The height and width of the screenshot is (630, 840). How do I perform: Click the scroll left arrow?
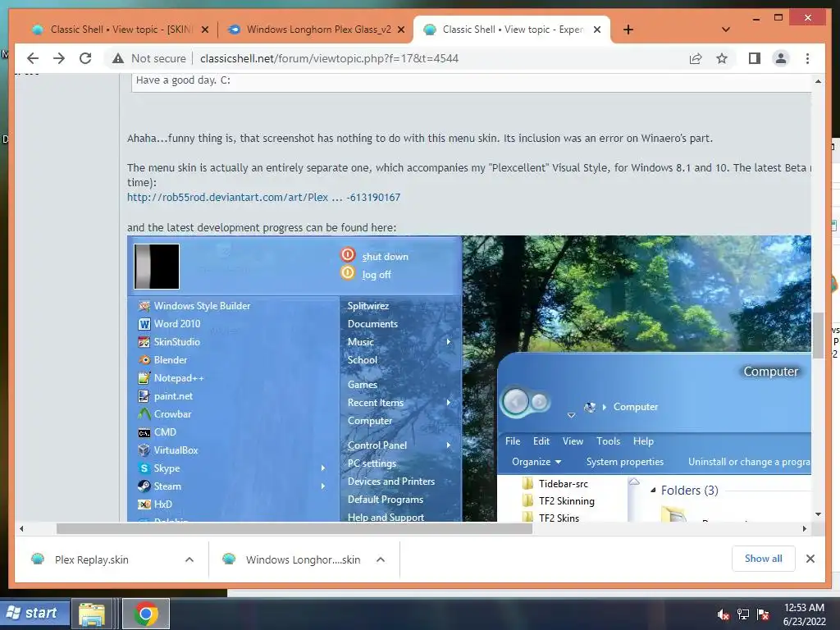point(21,529)
